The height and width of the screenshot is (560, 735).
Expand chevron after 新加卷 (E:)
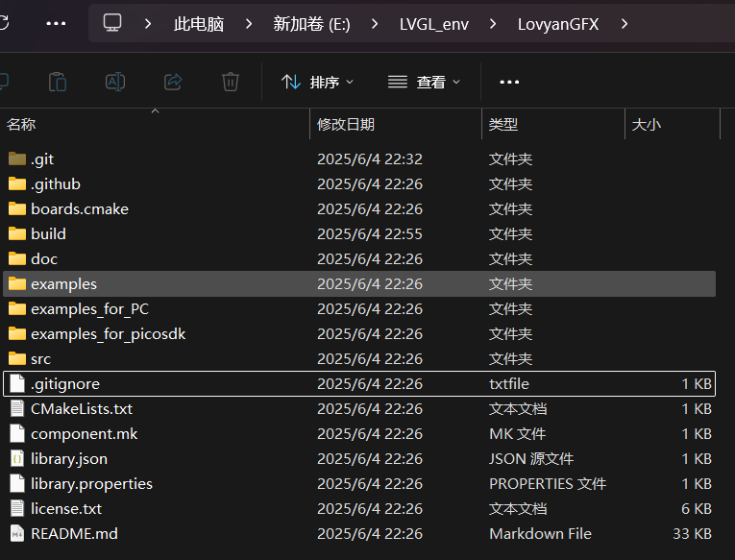(375, 23)
